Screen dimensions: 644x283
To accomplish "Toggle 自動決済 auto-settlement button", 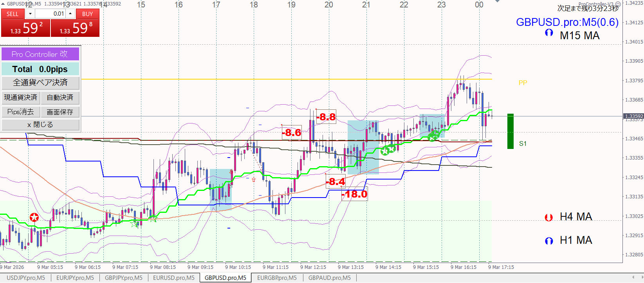I will [x=60, y=98].
